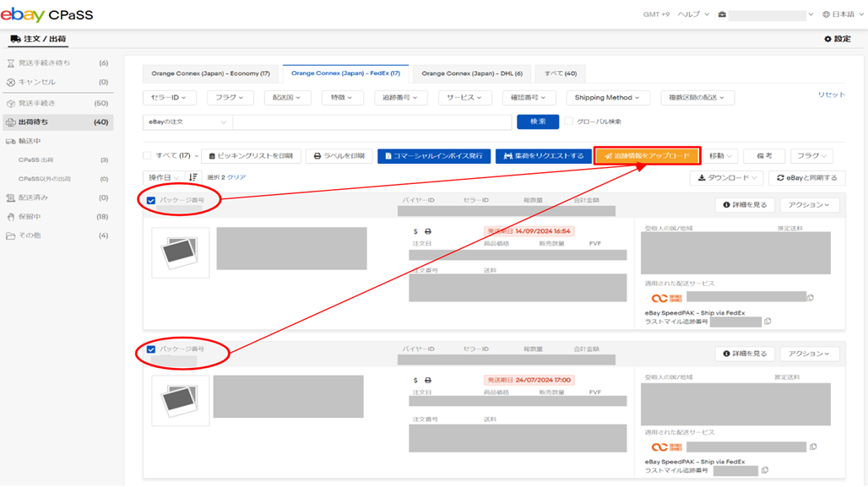Screen dimensions: 868x487
Task: Open the 日本語 language dropdown
Action: tap(843, 14)
